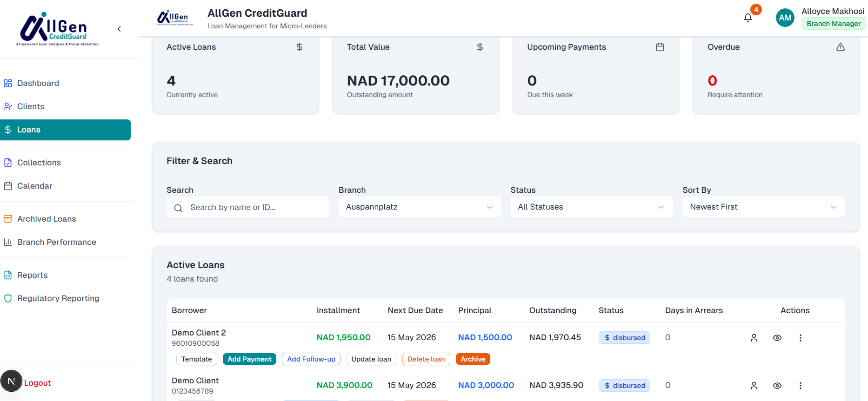Viewport: 868px width, 401px height.
Task: Click the Dashboard grid icon
Action: coord(8,83)
